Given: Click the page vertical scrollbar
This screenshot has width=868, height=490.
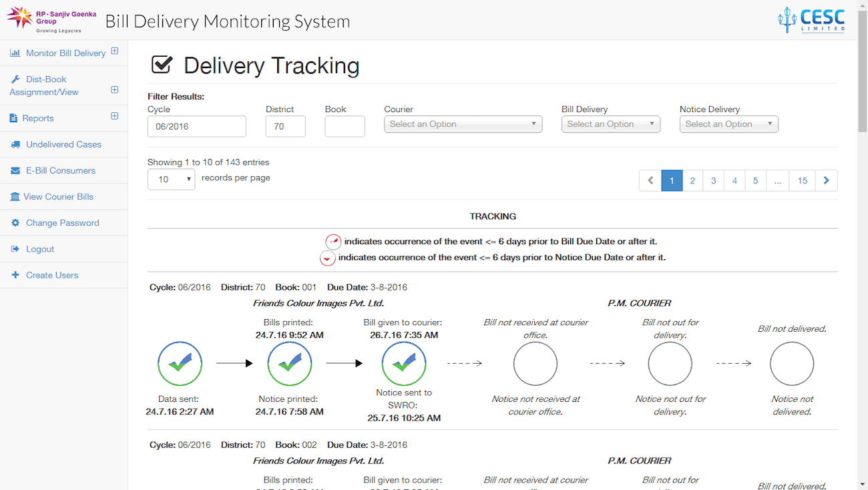Looking at the screenshot, I should coord(862,267).
